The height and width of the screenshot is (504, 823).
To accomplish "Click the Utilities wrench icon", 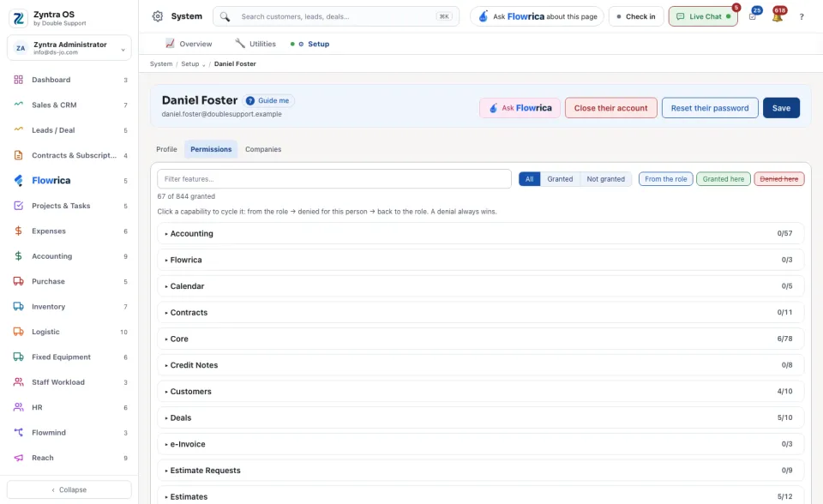I will [x=240, y=44].
